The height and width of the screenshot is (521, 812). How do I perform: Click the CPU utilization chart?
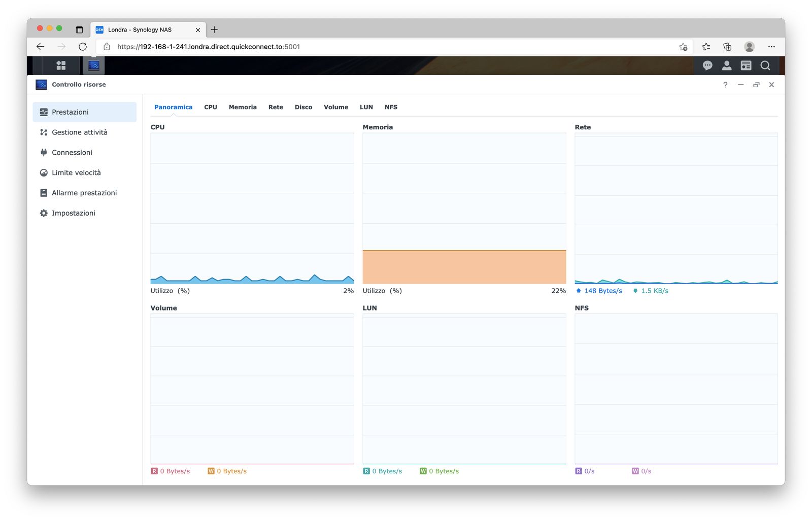pyautogui.click(x=252, y=209)
